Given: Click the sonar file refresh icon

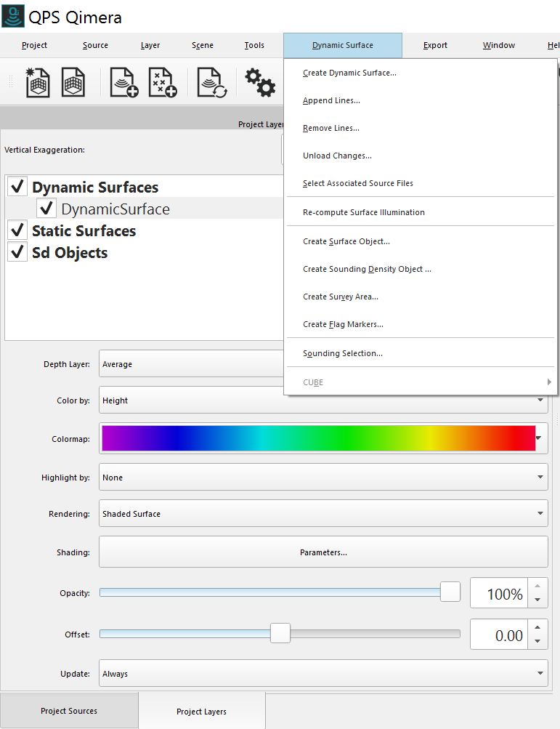Looking at the screenshot, I should pos(212,82).
